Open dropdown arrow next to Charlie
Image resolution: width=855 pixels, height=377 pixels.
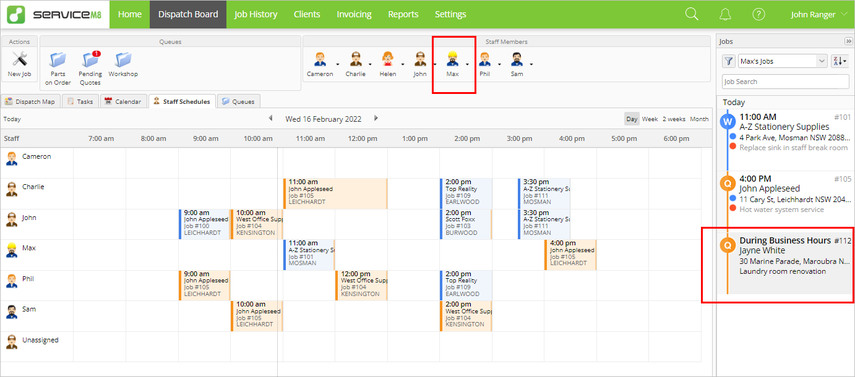tap(371, 64)
